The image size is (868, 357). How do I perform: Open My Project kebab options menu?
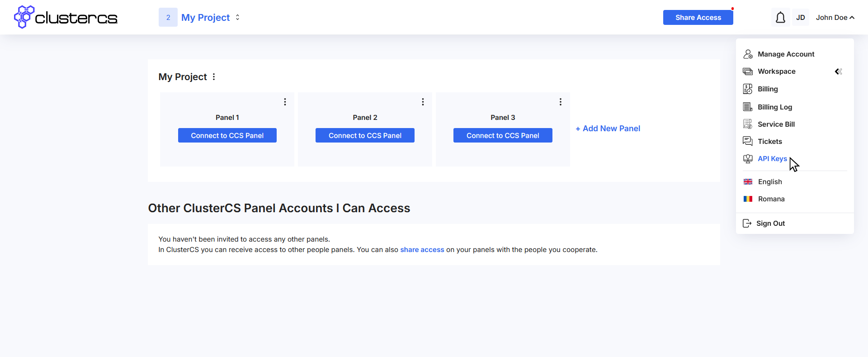pyautogui.click(x=214, y=77)
